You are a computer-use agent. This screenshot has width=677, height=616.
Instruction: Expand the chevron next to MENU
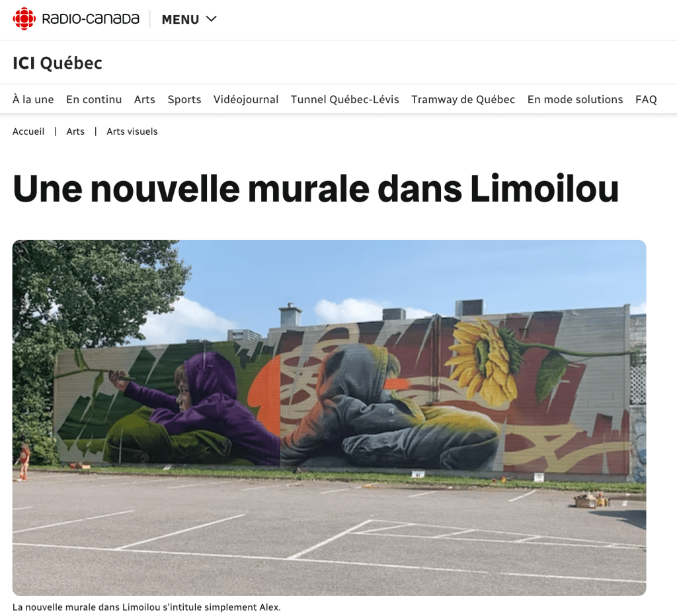(211, 19)
